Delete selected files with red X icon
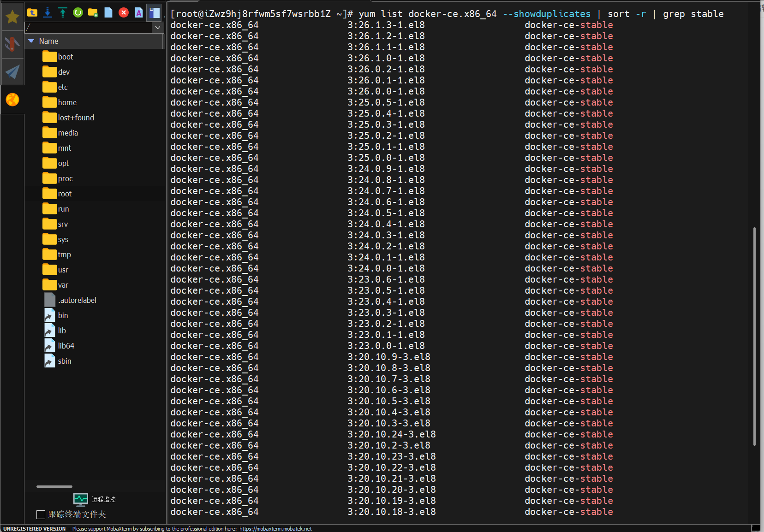Image resolution: width=764 pixels, height=532 pixels. pyautogui.click(x=124, y=12)
